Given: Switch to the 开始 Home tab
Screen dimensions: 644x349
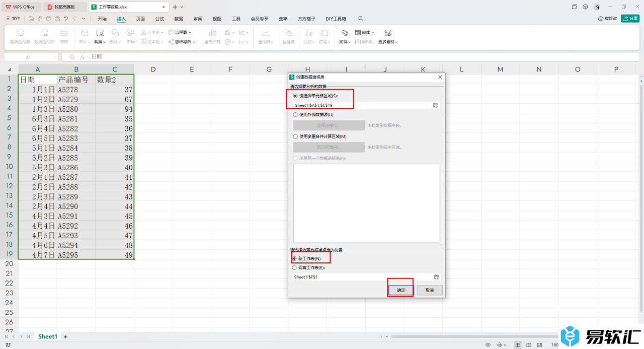Looking at the screenshot, I should click(x=102, y=19).
